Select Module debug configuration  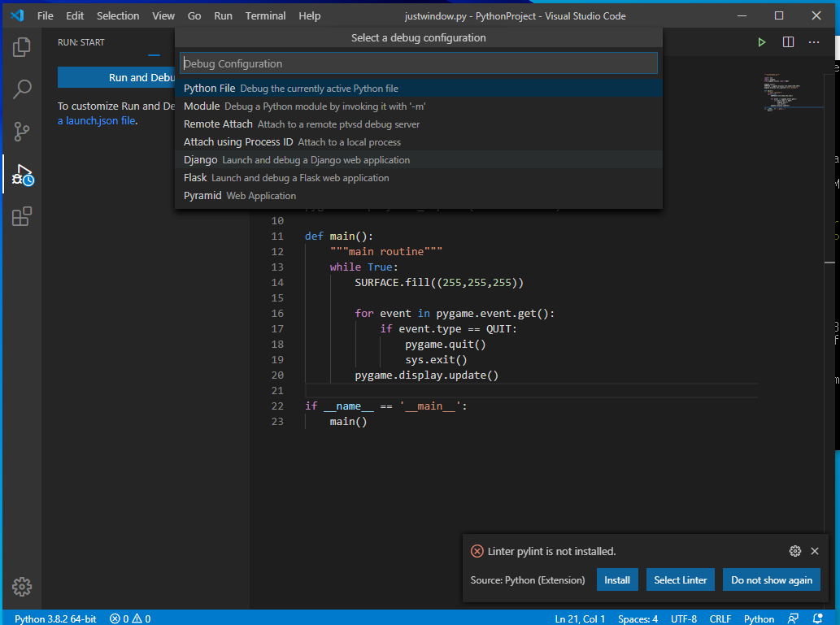[x=419, y=106]
